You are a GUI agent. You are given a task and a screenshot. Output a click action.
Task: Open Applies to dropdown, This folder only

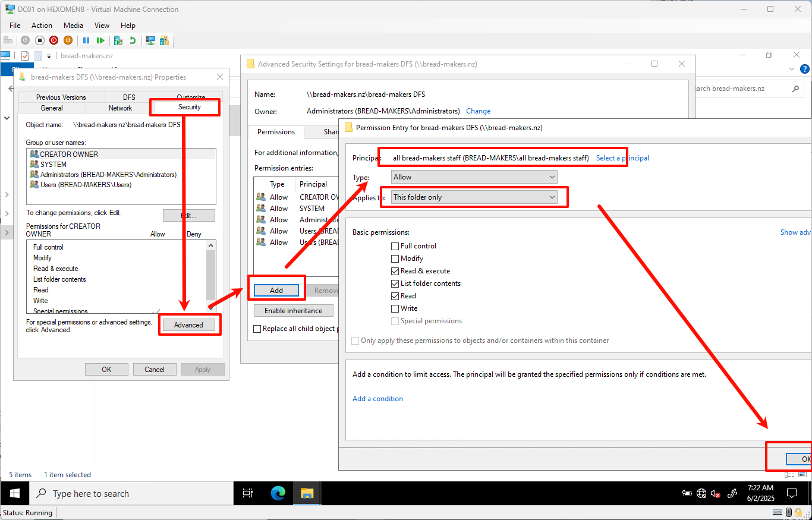(474, 197)
